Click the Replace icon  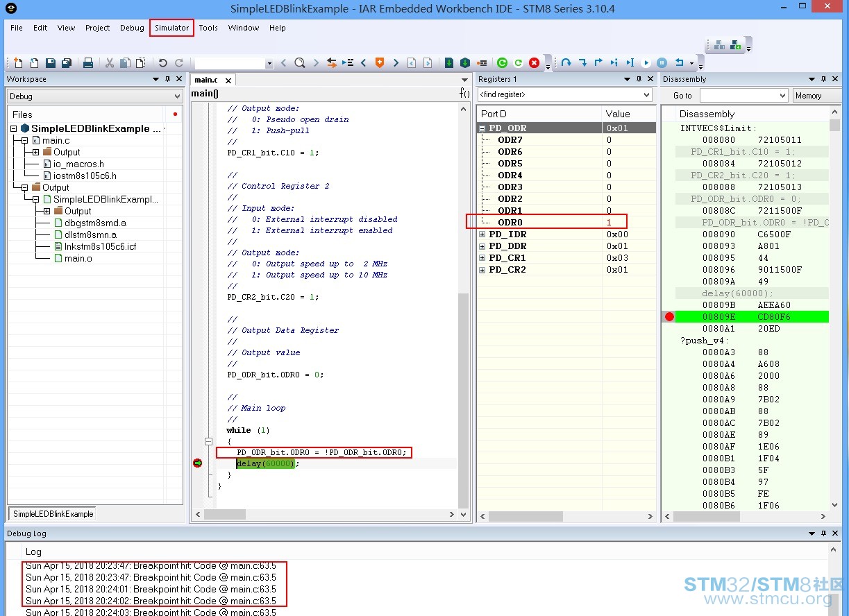(332, 63)
